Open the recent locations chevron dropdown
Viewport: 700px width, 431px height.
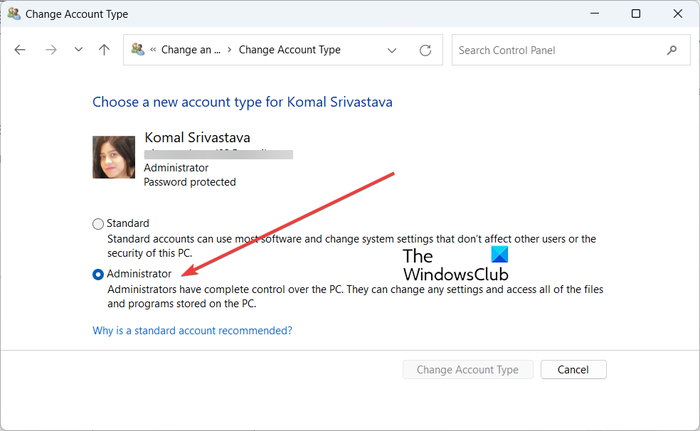point(78,50)
